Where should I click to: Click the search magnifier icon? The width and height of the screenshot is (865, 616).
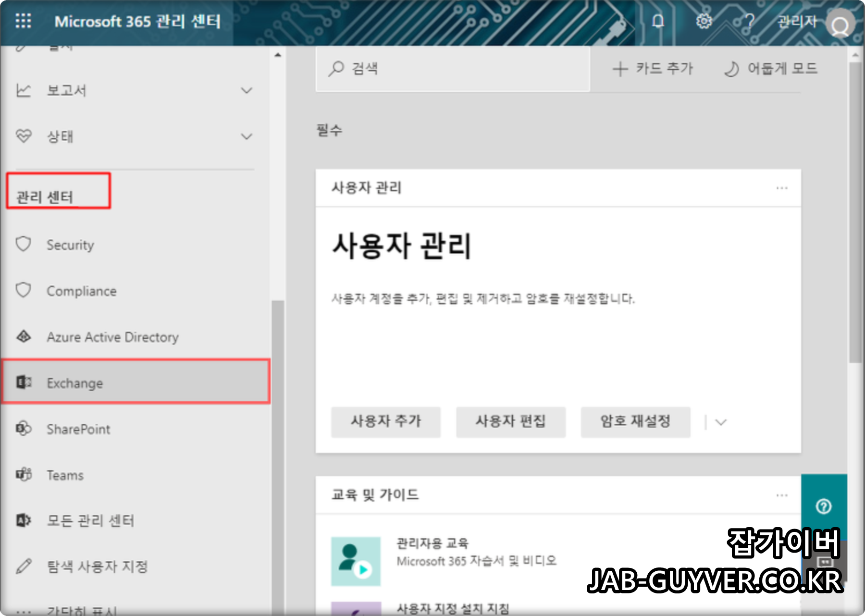coord(336,69)
